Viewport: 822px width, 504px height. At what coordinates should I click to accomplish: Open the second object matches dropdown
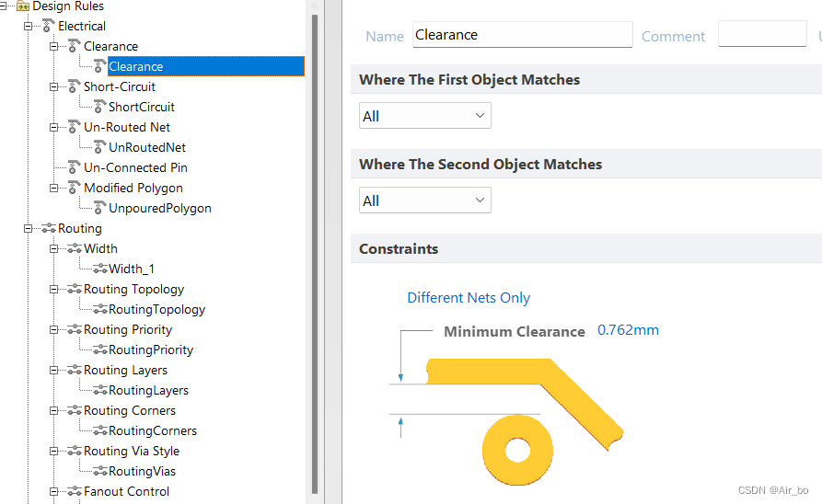click(424, 200)
